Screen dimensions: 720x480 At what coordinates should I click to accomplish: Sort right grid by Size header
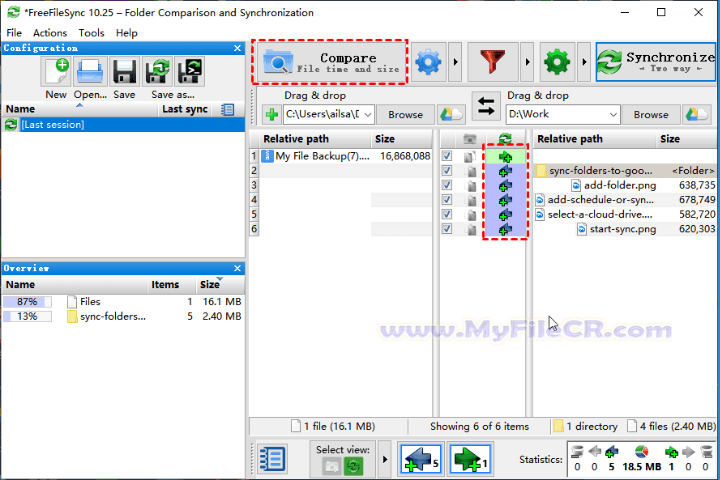(686, 139)
